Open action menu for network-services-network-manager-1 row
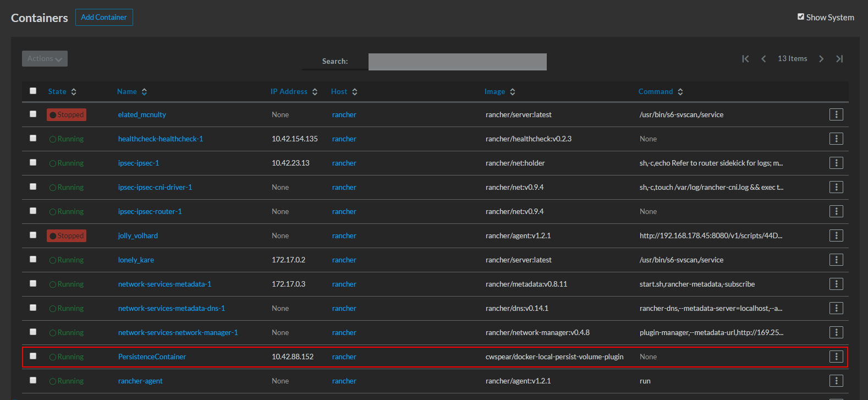 pos(836,332)
